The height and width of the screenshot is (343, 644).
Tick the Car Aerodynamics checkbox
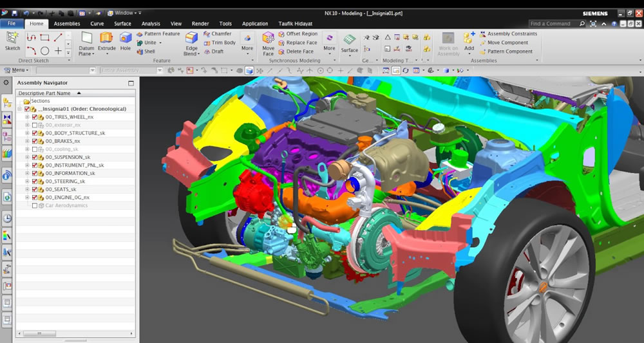pos(35,206)
